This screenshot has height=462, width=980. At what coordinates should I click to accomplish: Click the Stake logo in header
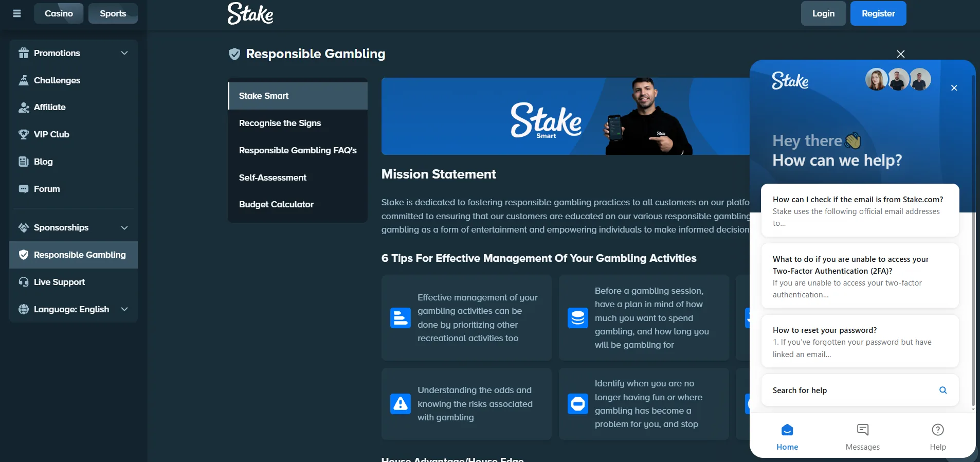250,13
